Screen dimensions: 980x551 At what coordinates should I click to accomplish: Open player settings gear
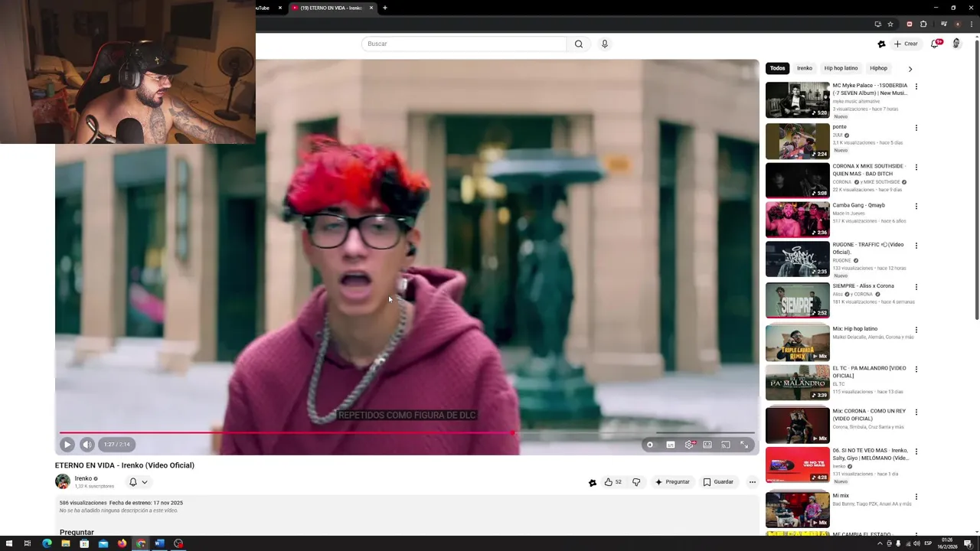tap(690, 445)
